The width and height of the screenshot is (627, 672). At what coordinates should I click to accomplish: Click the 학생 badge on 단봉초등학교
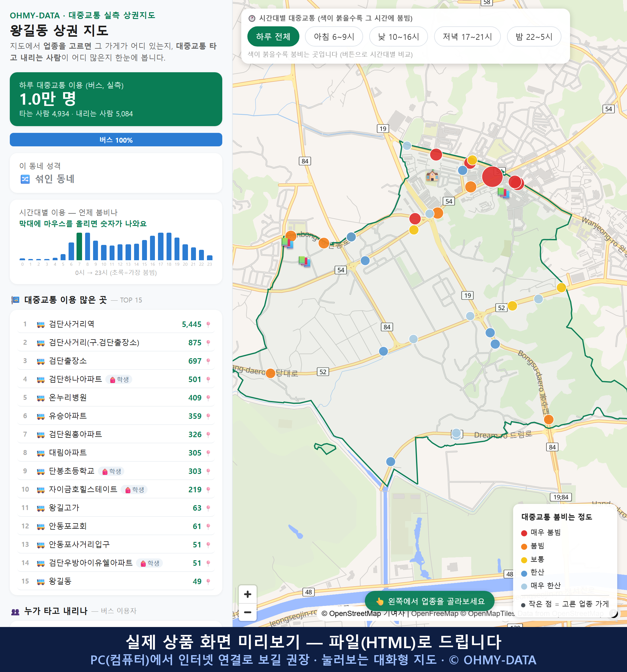coord(111,471)
